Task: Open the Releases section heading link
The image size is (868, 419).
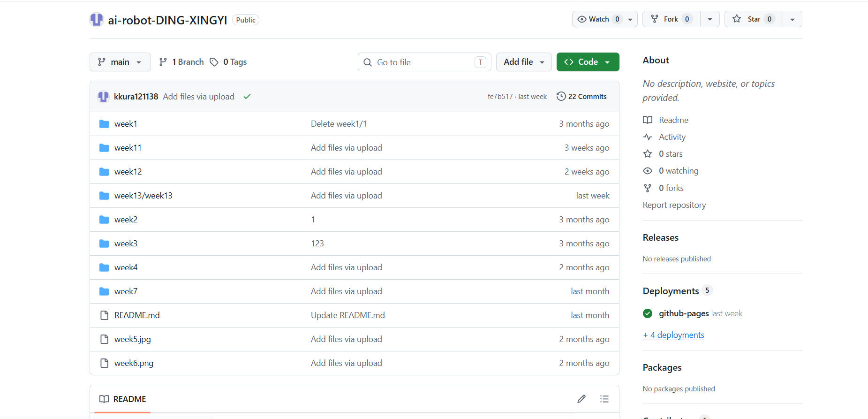Action: (661, 237)
